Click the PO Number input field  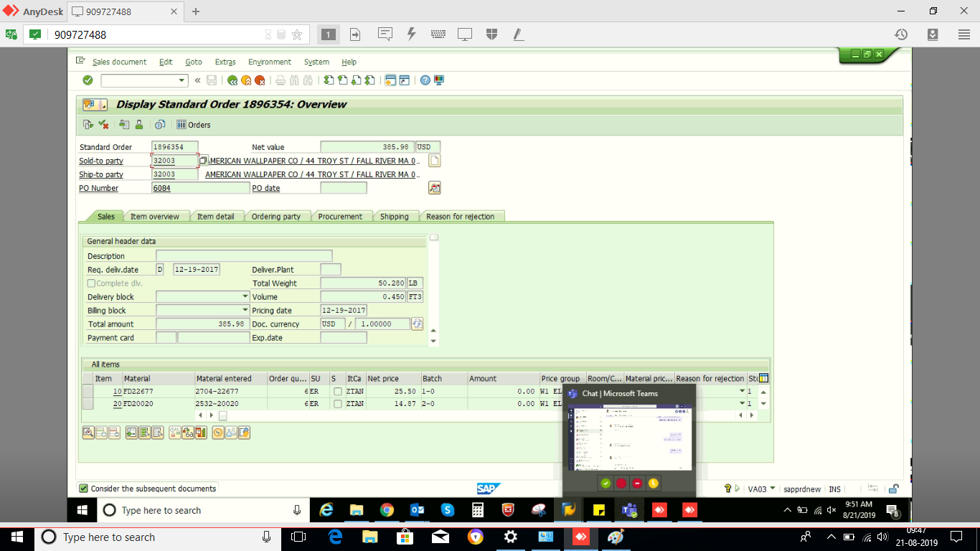point(200,188)
